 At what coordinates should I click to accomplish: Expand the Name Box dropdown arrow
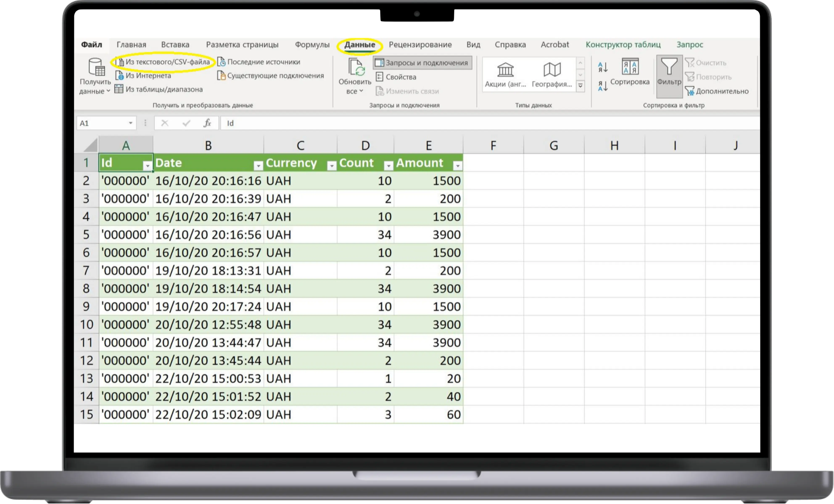click(130, 123)
